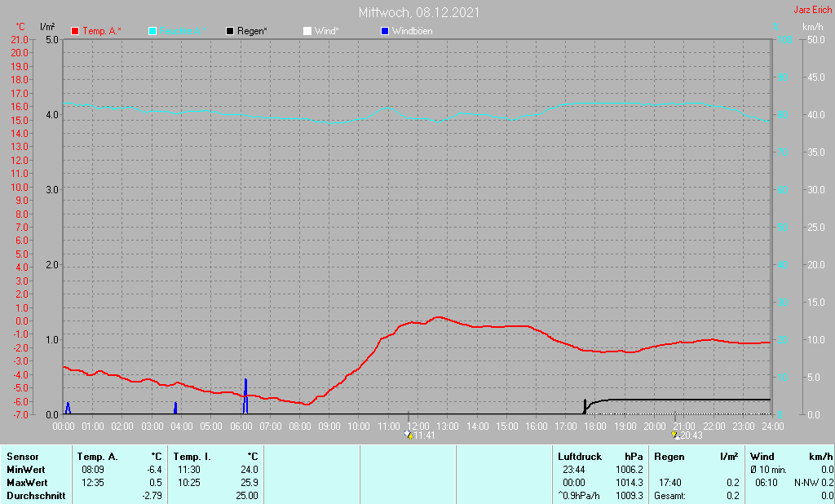Click the minimum outdoor temperature value -6.4
The height and width of the screenshot is (504, 835).
pos(154,470)
